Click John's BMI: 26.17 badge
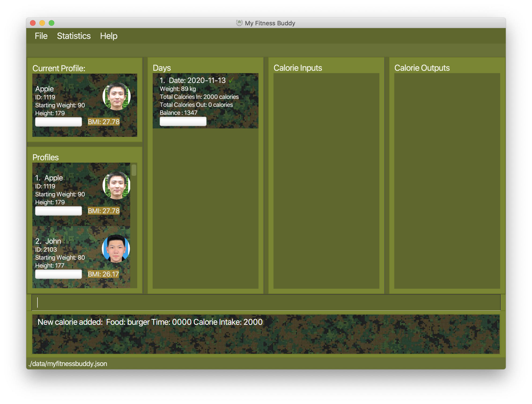Viewport: 532px width, 404px height. pyautogui.click(x=103, y=274)
